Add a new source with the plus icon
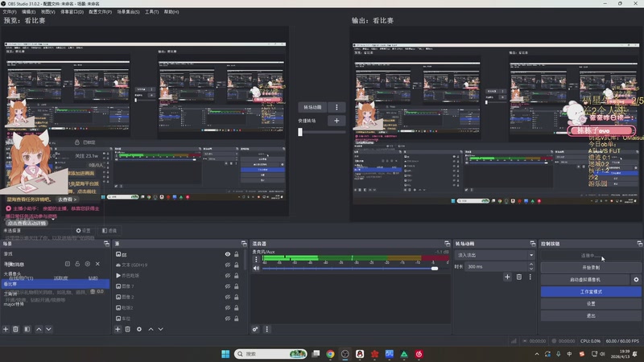This screenshot has height=362, width=644. pos(118,329)
